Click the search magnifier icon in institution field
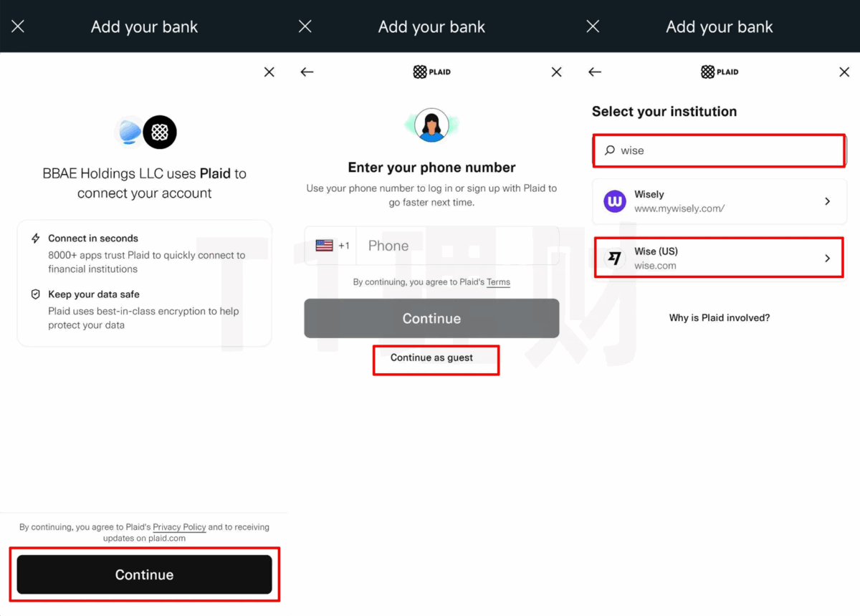The width and height of the screenshot is (860, 616). [610, 150]
